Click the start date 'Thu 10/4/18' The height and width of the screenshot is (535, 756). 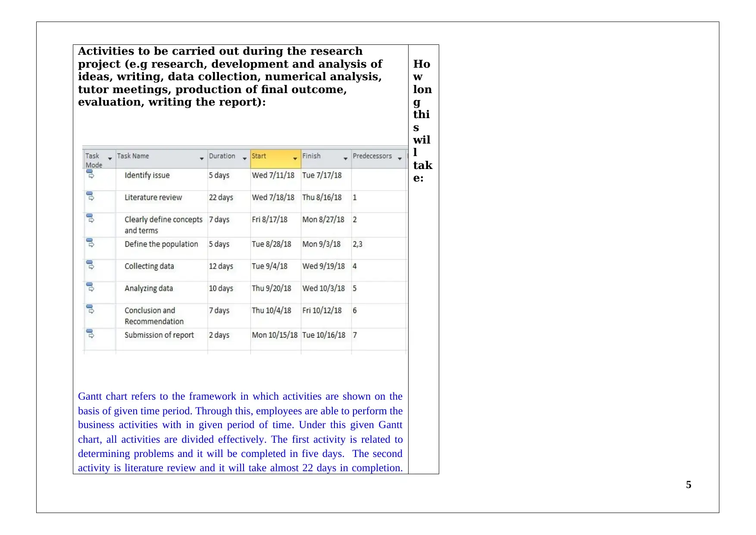[x=272, y=310]
